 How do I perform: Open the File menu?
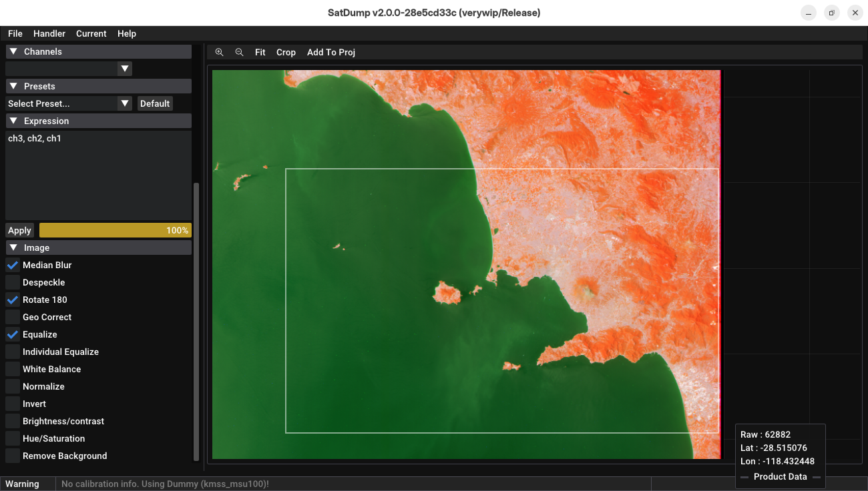coord(15,33)
